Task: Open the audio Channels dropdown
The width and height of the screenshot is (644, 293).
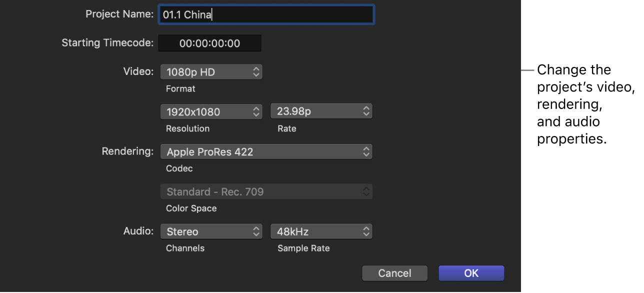Action: click(x=211, y=231)
